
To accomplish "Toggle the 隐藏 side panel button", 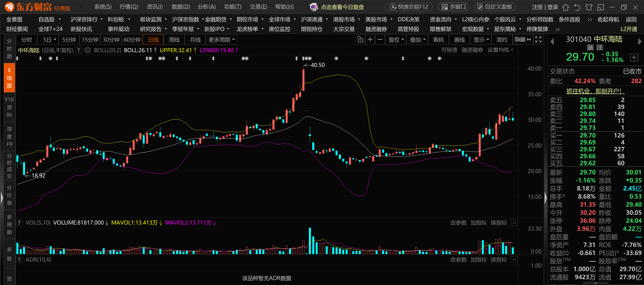I will click(x=523, y=40).
